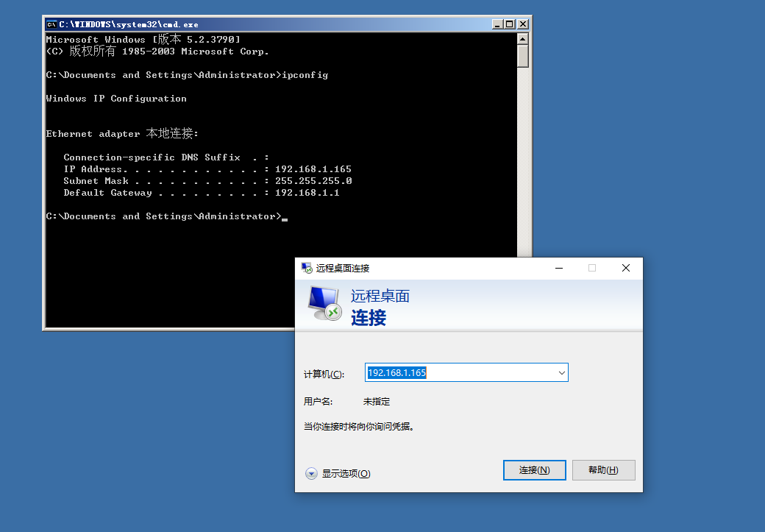Click the 用户名: label
The width and height of the screenshot is (765, 532).
click(318, 402)
